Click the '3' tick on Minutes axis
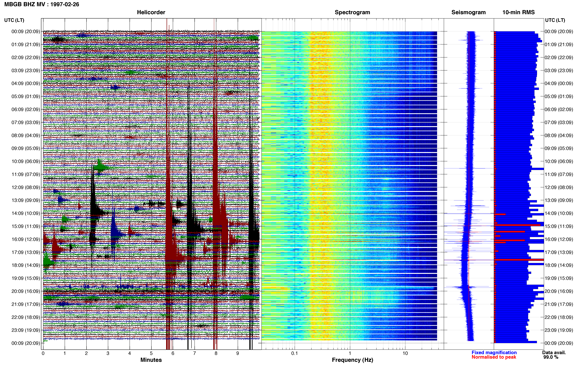The width and height of the screenshot is (588, 368). point(108,353)
